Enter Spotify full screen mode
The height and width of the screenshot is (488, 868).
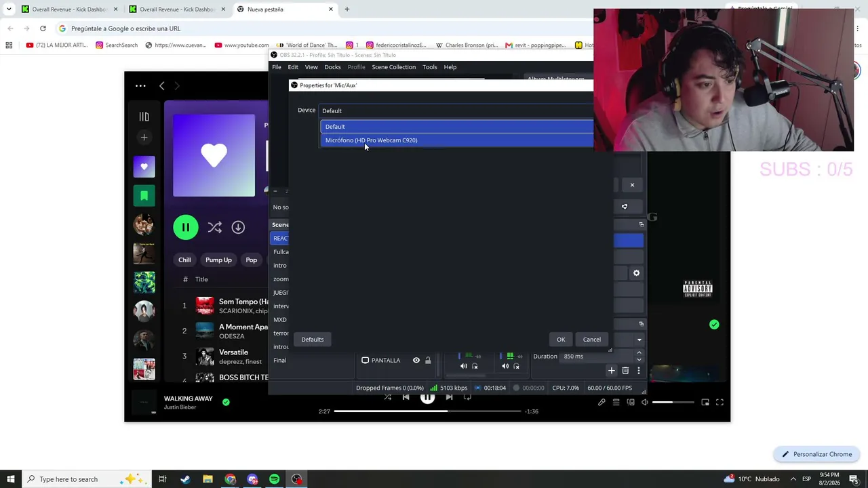click(x=719, y=403)
